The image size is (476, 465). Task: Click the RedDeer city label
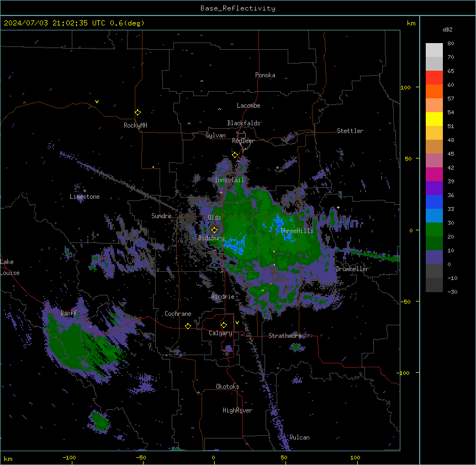(243, 141)
